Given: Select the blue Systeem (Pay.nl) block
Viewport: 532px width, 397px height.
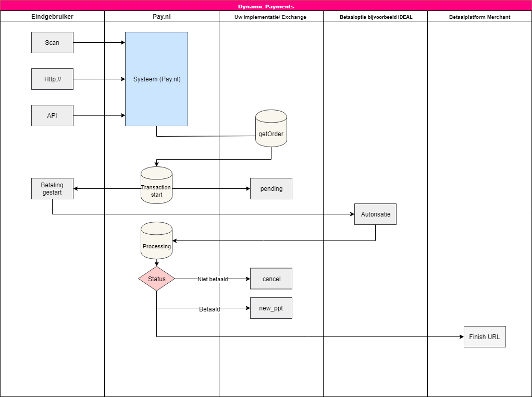Looking at the screenshot, I should 156,79.
